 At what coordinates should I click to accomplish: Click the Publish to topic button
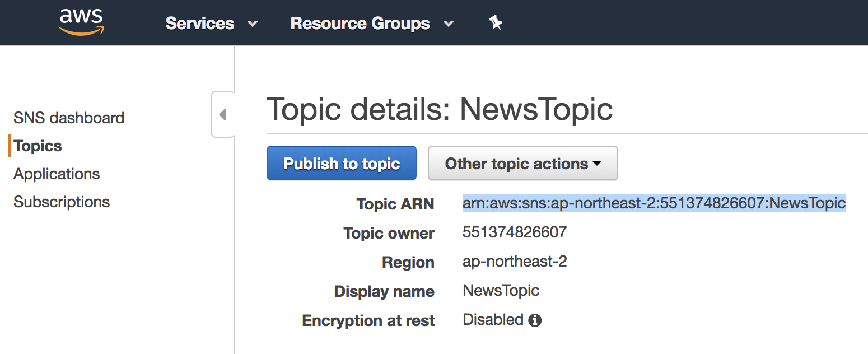coord(342,164)
